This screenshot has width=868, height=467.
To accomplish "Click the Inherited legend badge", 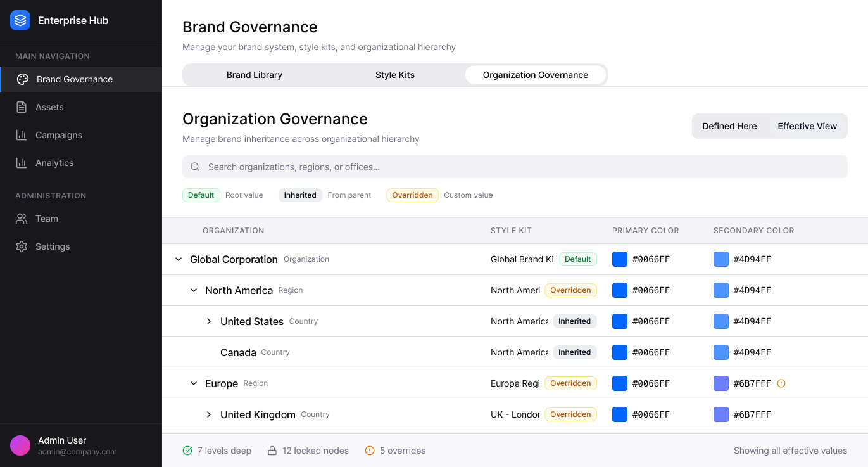I will pyautogui.click(x=300, y=195).
